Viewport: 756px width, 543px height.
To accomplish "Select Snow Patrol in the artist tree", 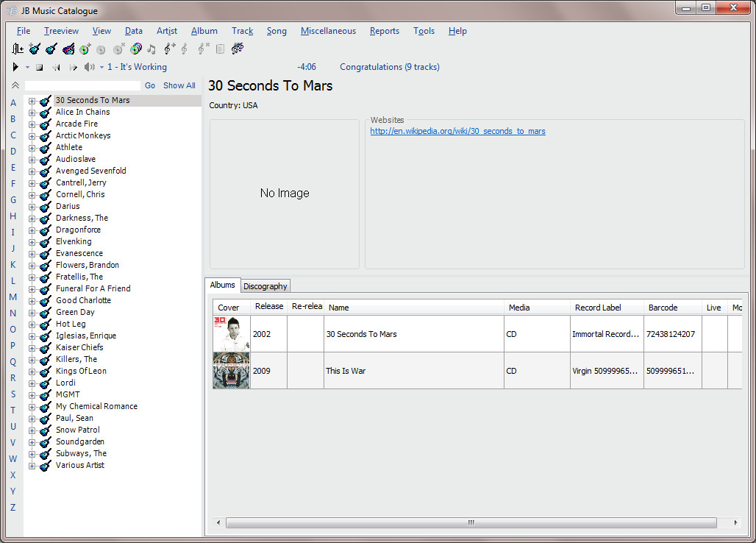I will tap(78, 430).
